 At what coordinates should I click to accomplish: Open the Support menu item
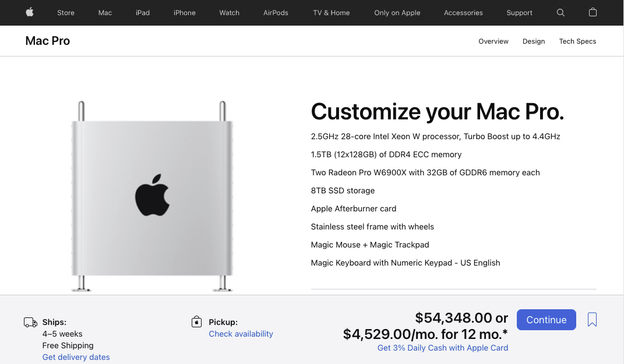[519, 13]
